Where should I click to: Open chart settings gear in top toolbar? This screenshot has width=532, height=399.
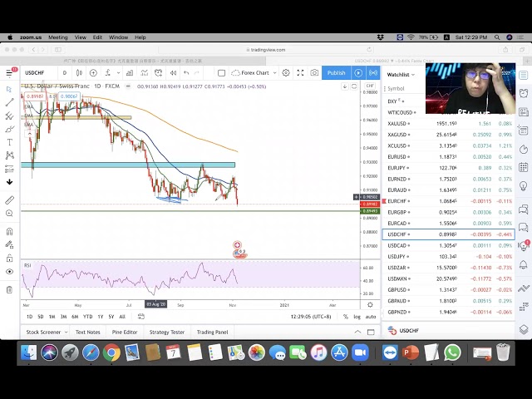point(285,73)
